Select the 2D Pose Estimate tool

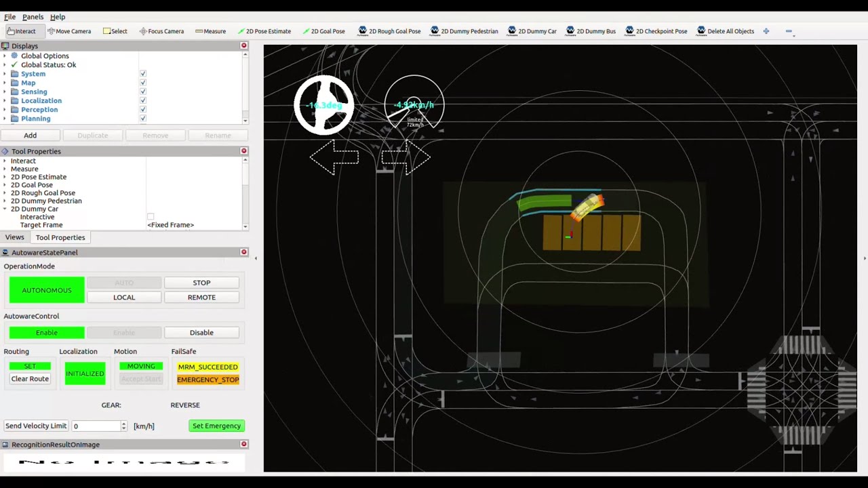click(264, 31)
